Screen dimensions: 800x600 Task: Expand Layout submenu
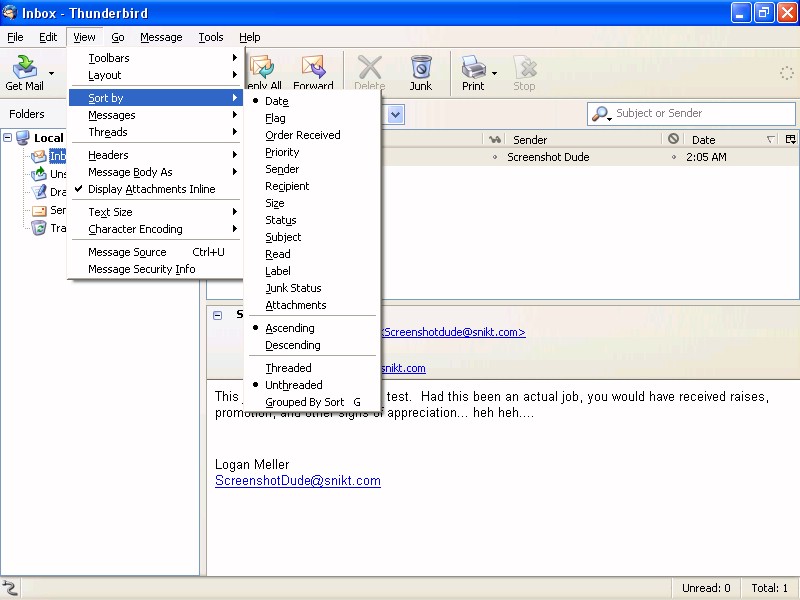click(156, 75)
